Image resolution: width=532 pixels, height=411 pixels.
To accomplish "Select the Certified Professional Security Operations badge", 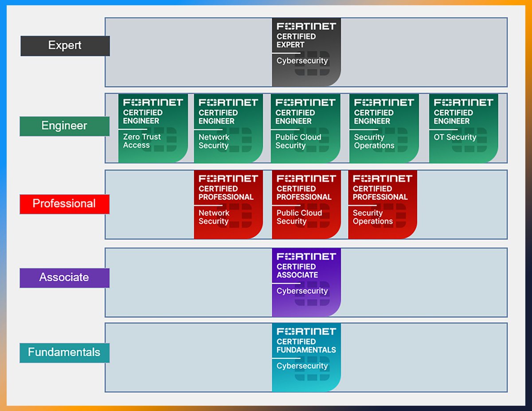I will tap(383, 204).
